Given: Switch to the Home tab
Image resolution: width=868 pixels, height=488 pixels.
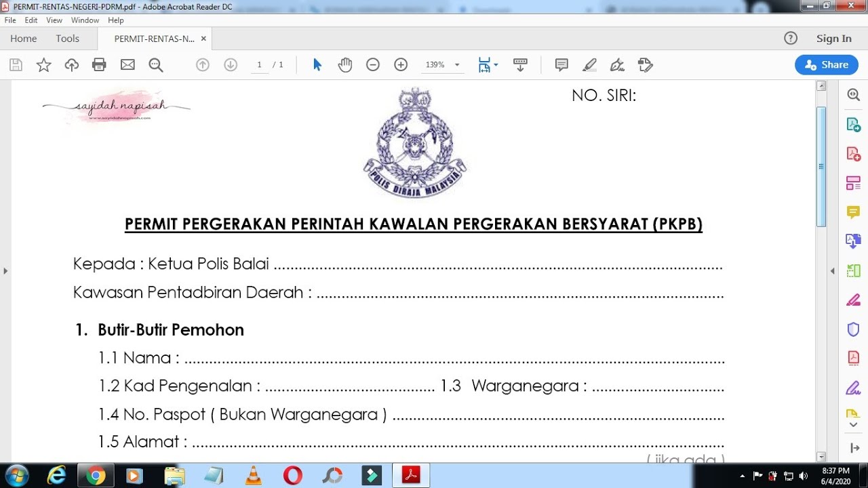Looking at the screenshot, I should click(x=24, y=39).
